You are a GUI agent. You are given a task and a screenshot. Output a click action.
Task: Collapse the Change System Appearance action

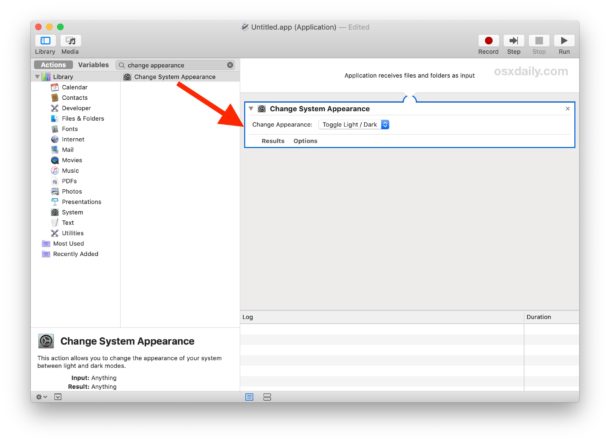[251, 108]
